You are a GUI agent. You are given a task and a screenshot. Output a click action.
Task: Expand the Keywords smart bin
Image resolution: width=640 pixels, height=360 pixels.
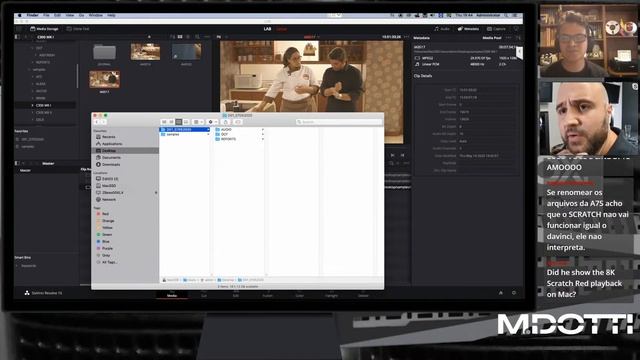(x=17, y=266)
